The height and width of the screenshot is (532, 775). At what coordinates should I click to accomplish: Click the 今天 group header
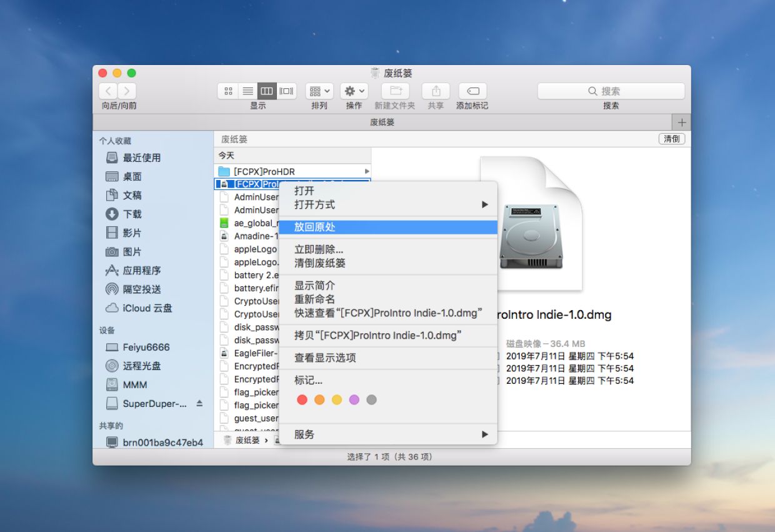[226, 156]
